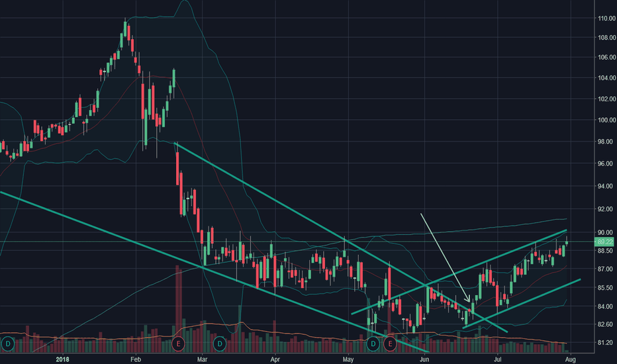Click the 82.60 price axis label
617x364 pixels.
606,325
